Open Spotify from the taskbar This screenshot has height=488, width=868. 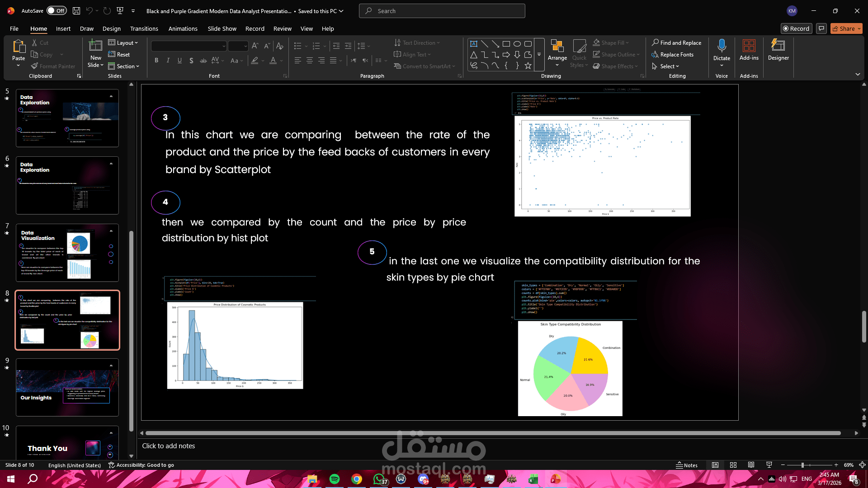(335, 479)
